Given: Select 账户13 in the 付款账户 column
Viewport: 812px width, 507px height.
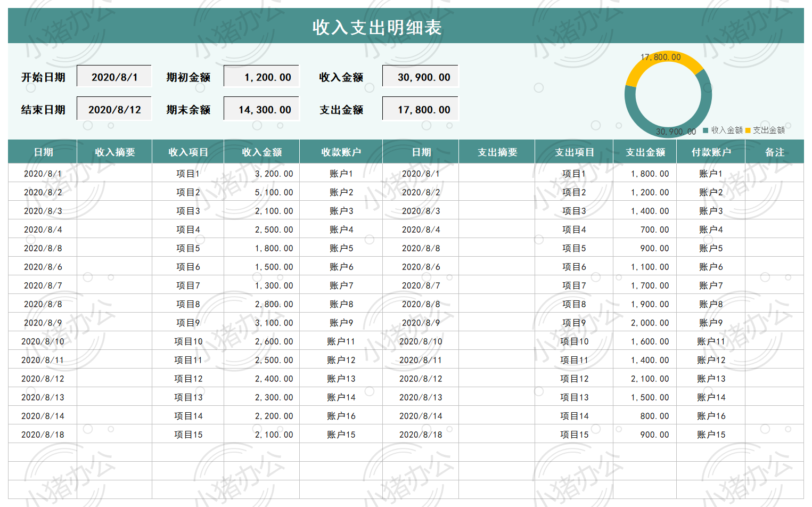Looking at the screenshot, I should 711,378.
